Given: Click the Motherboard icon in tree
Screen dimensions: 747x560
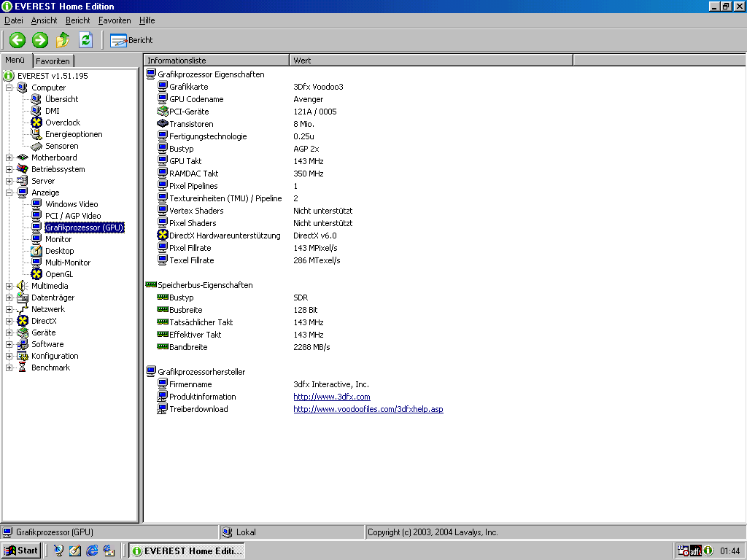Looking at the screenshot, I should pyautogui.click(x=23, y=157).
